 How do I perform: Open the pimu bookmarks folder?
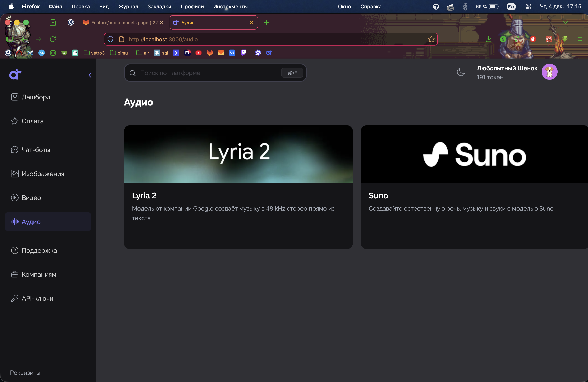point(119,53)
